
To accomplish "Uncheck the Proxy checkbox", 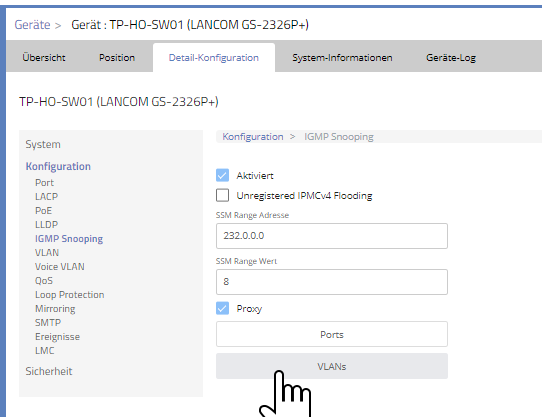I will point(222,308).
